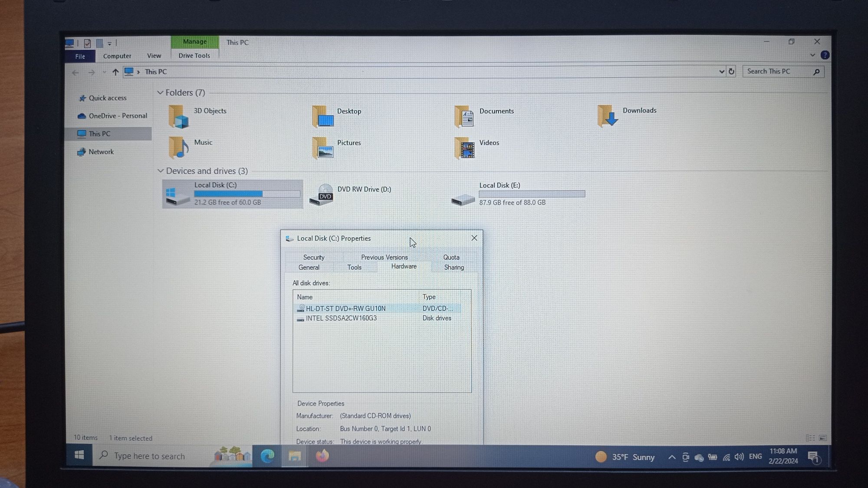Open the Desktop folder icon
The width and height of the screenshot is (868, 488).
click(323, 117)
